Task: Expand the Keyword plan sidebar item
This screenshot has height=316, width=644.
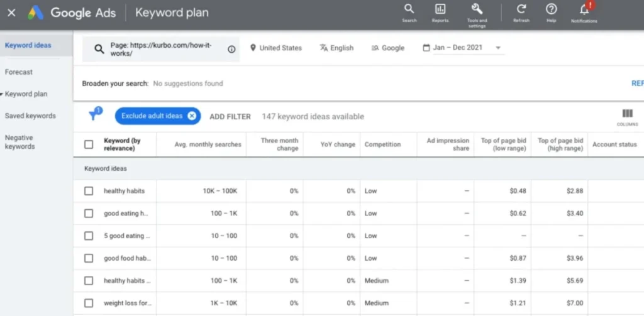Action: coord(26,94)
